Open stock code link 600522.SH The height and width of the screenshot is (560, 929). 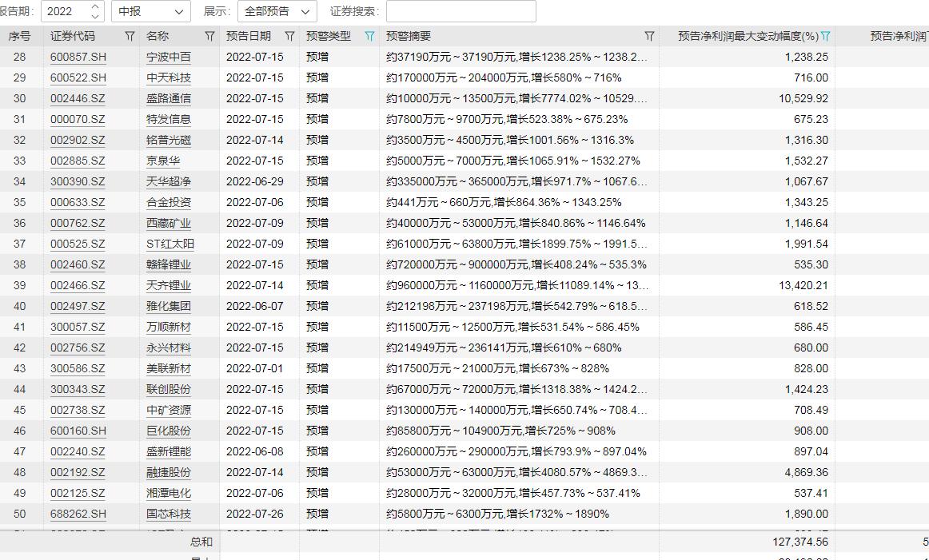click(x=78, y=77)
